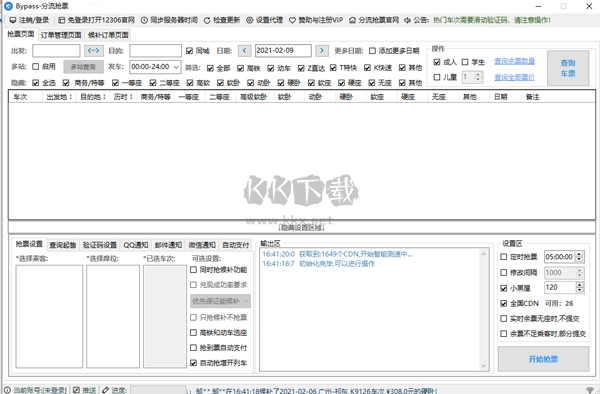Image resolution: width=600 pixels, height=394 pixels.
Task: Switch to 订单管理页面 tab
Action: coord(61,35)
